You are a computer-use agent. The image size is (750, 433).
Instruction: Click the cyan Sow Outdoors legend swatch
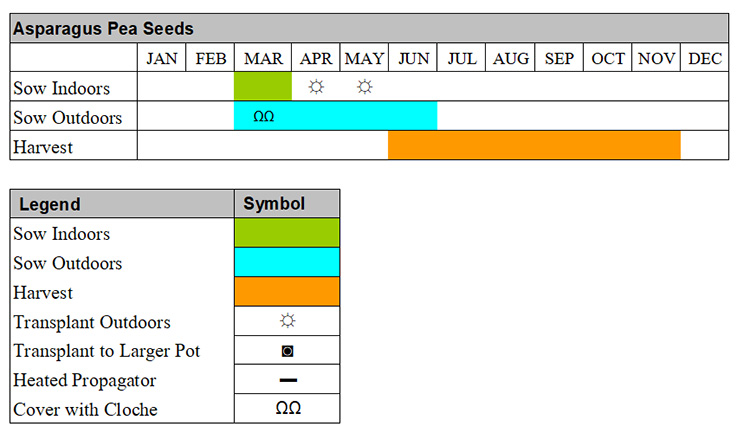click(287, 262)
